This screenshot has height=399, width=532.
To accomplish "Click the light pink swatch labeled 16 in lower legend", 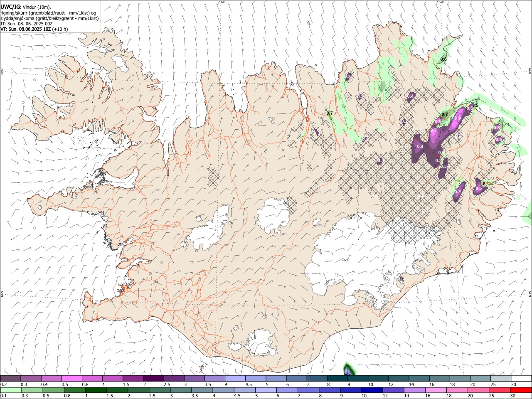I will (436, 390).
